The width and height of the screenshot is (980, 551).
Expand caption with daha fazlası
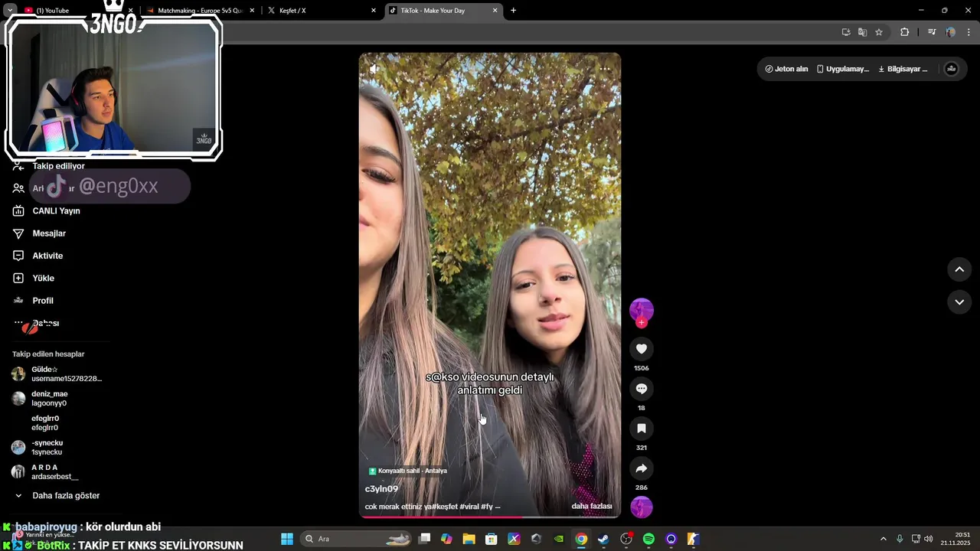[x=591, y=507]
